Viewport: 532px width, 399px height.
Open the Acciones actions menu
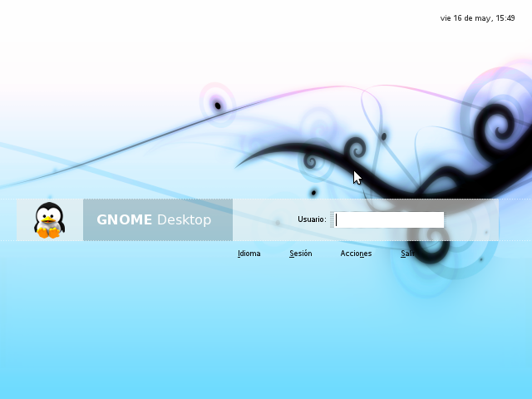(356, 254)
